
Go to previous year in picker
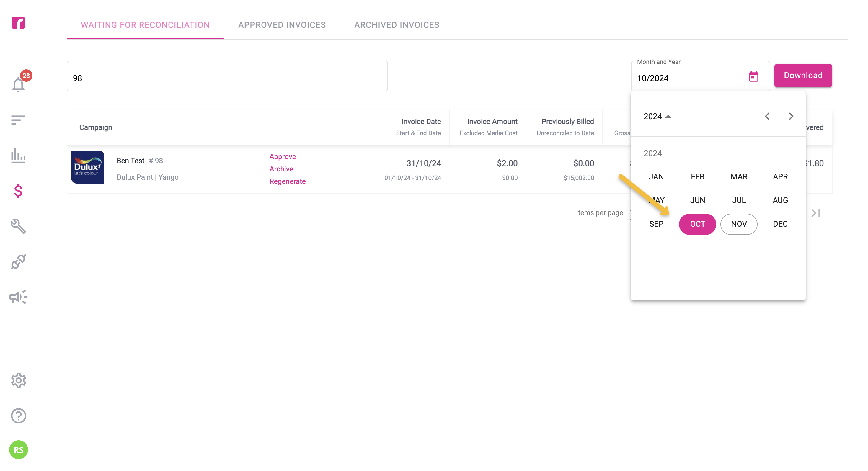(767, 116)
